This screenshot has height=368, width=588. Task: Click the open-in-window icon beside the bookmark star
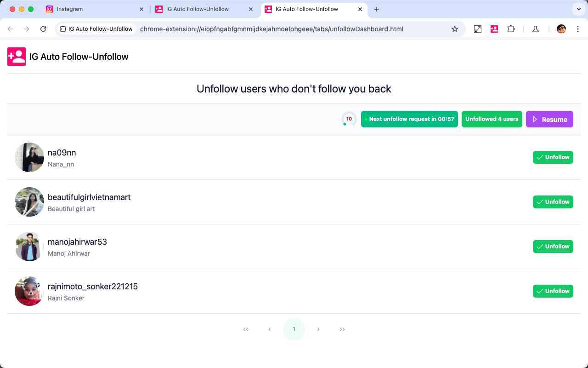[477, 29]
